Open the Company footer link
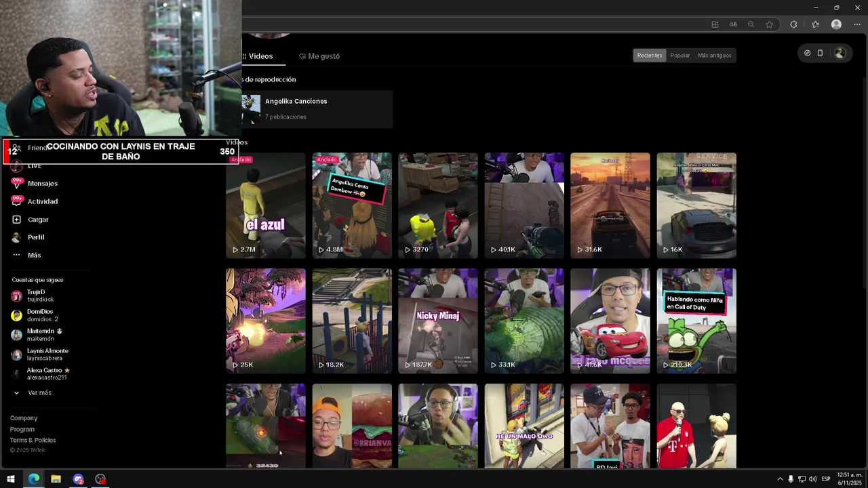 point(24,418)
